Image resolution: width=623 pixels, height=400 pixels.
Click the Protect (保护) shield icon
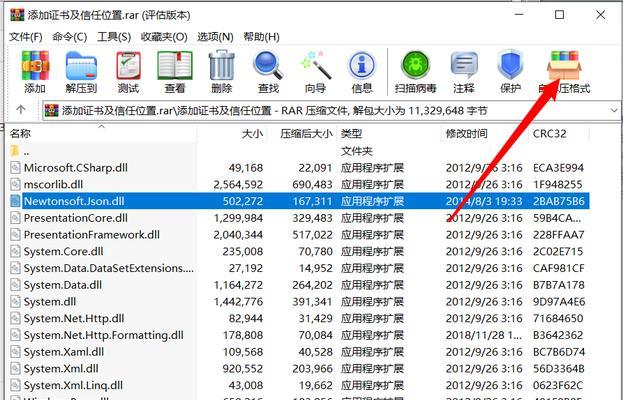point(510,72)
